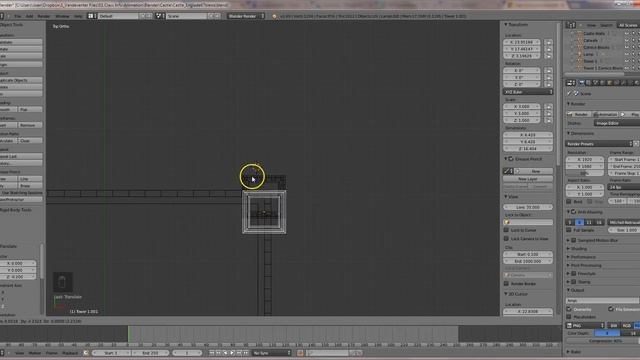Lock the Rotation X value

(548, 71)
